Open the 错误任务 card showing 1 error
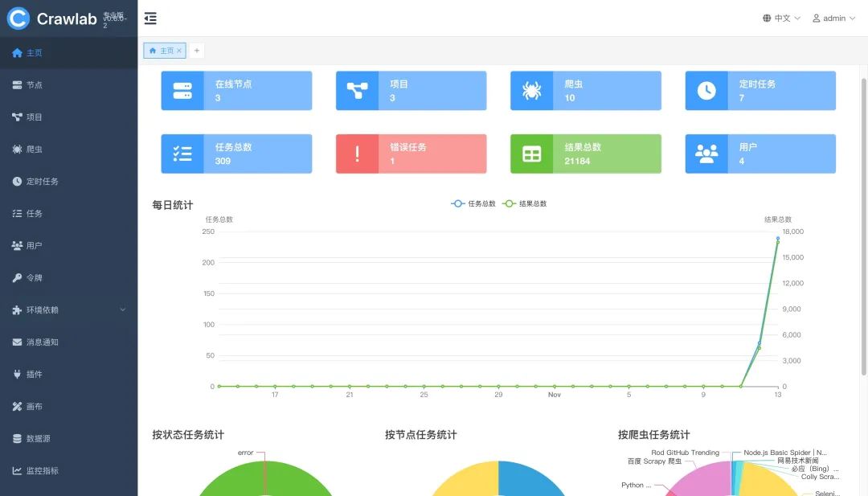 [411, 154]
